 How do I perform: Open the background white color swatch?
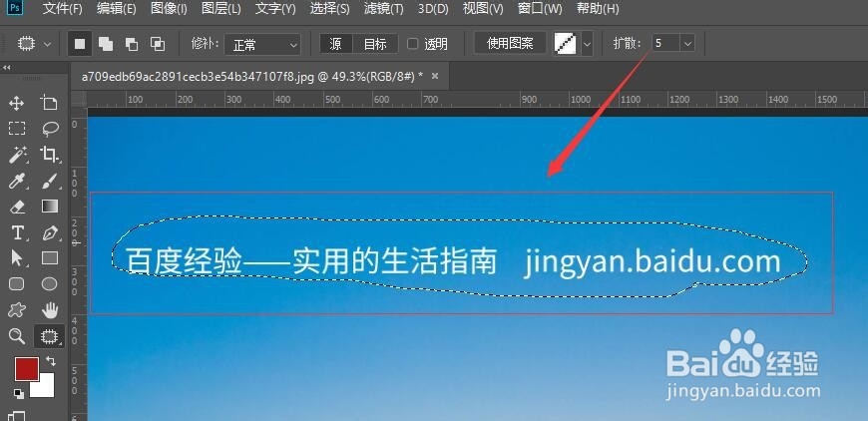coord(44,387)
